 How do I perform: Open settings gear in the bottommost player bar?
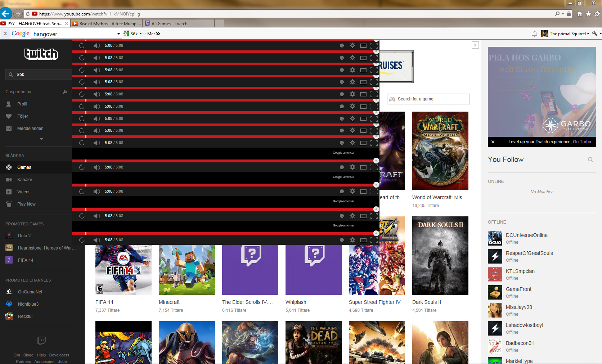click(x=352, y=240)
